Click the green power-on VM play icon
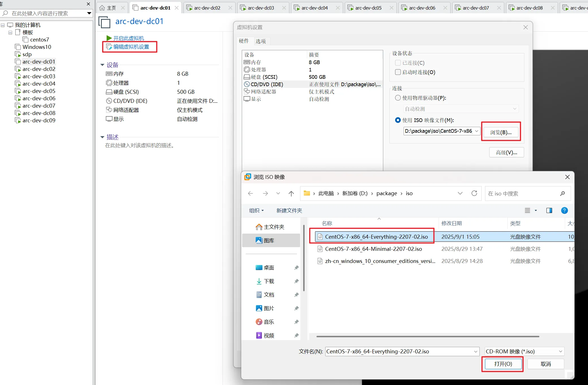Screen dimensions: 588x385 (x=109, y=38)
